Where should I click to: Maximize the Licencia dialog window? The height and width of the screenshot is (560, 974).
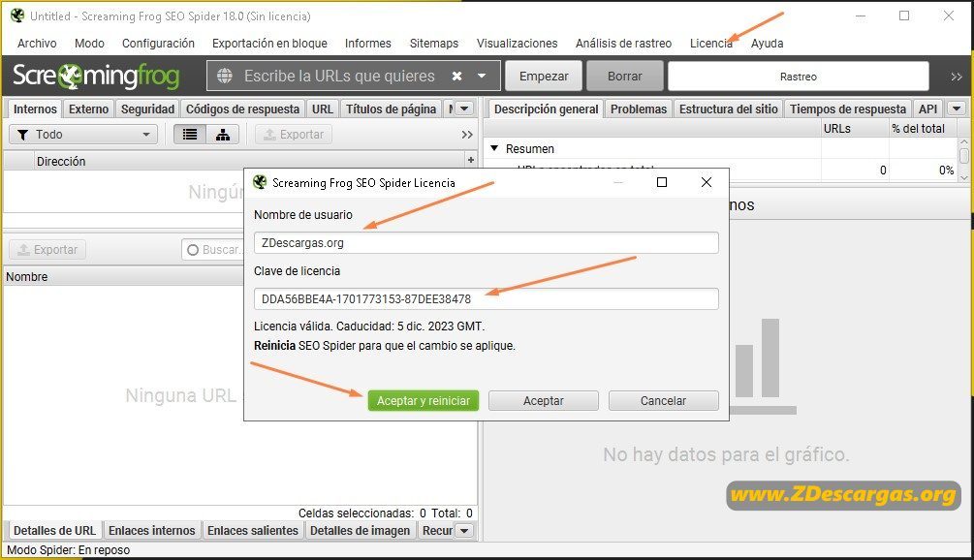pos(662,182)
